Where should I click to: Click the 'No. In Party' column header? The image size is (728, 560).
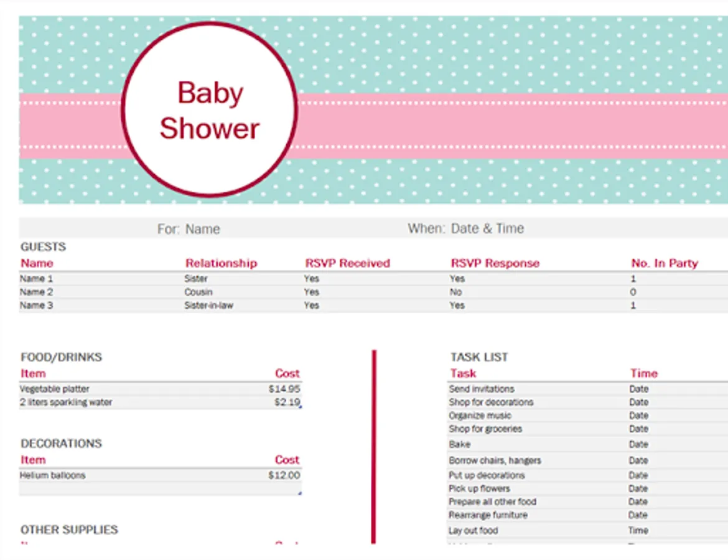click(665, 263)
